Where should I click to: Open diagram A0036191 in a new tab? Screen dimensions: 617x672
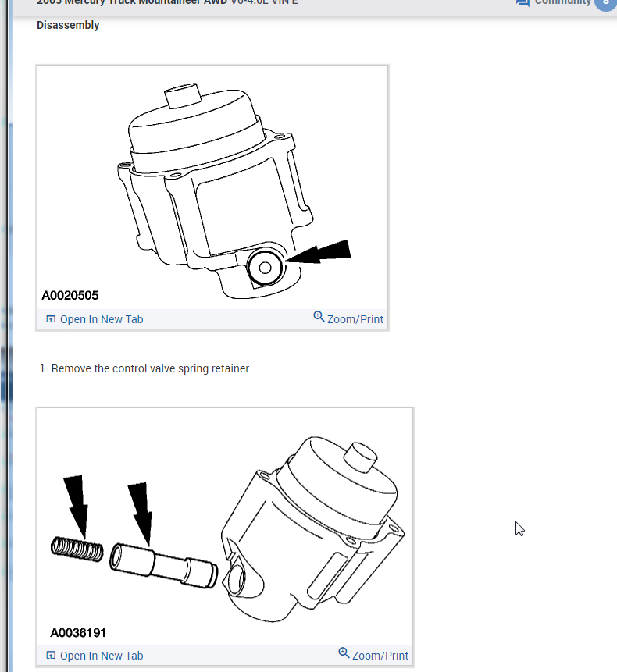coord(95,656)
